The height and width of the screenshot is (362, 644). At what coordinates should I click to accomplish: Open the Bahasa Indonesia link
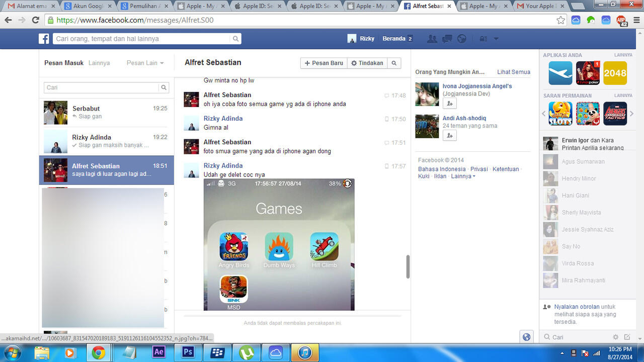click(x=442, y=169)
